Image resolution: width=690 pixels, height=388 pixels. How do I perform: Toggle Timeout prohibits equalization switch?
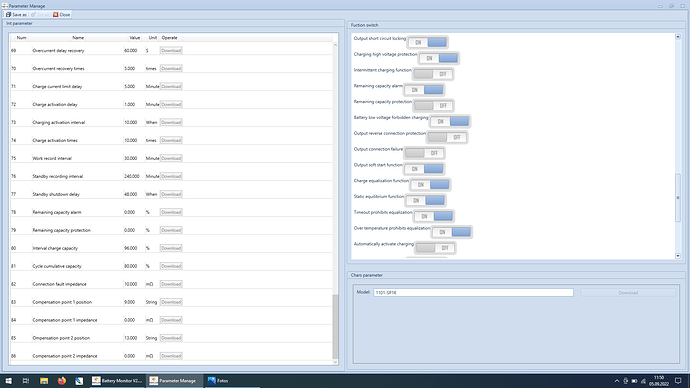(x=433, y=216)
